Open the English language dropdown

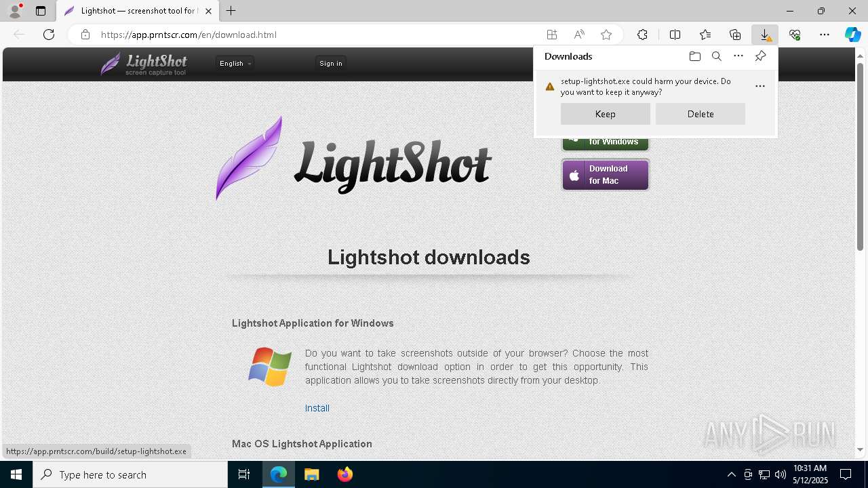(x=235, y=63)
